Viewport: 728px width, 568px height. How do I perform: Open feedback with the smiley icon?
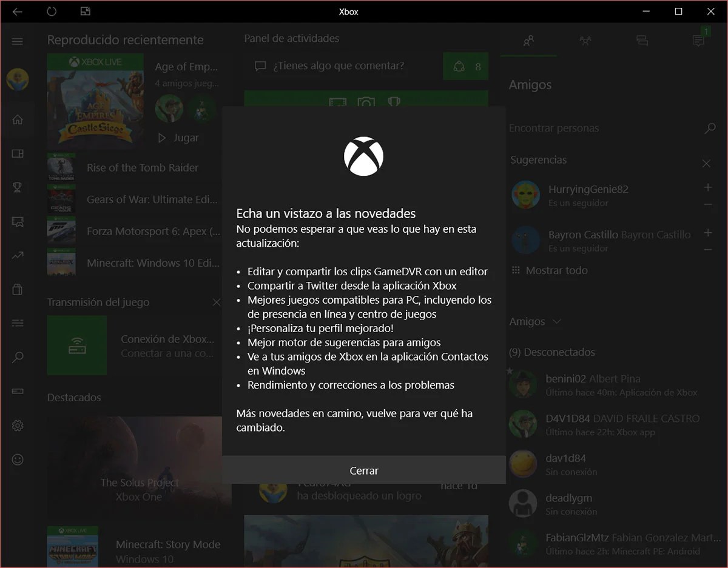point(17,459)
